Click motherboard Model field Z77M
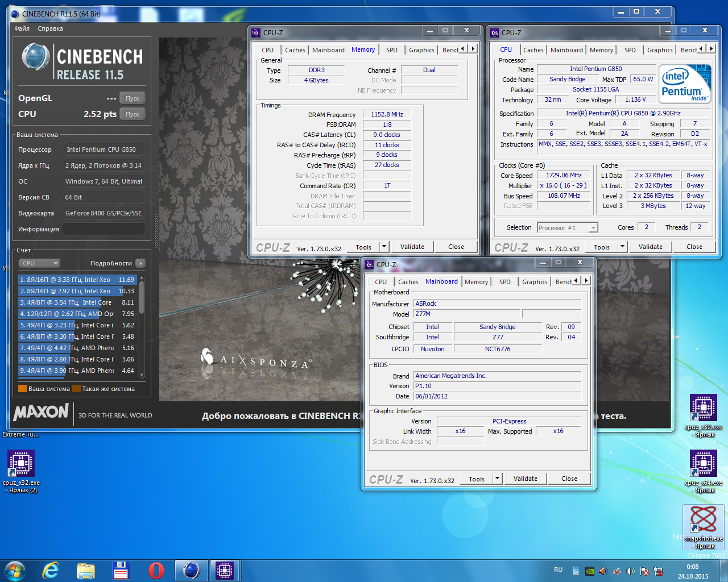728x582 pixels. tap(468, 314)
